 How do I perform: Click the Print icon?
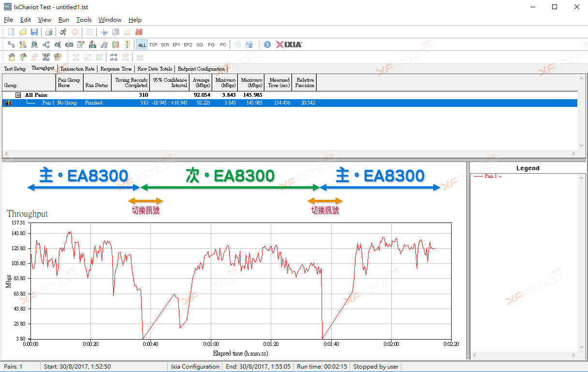coord(49,32)
